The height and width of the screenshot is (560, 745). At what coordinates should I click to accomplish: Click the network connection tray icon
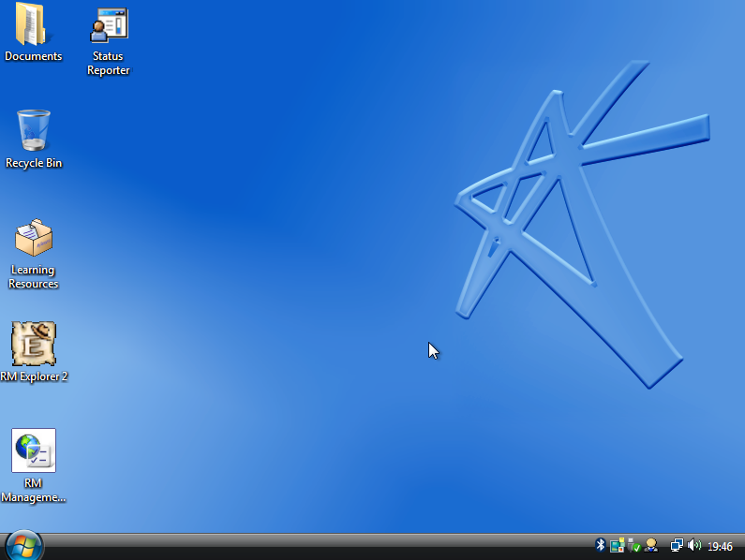(677, 545)
